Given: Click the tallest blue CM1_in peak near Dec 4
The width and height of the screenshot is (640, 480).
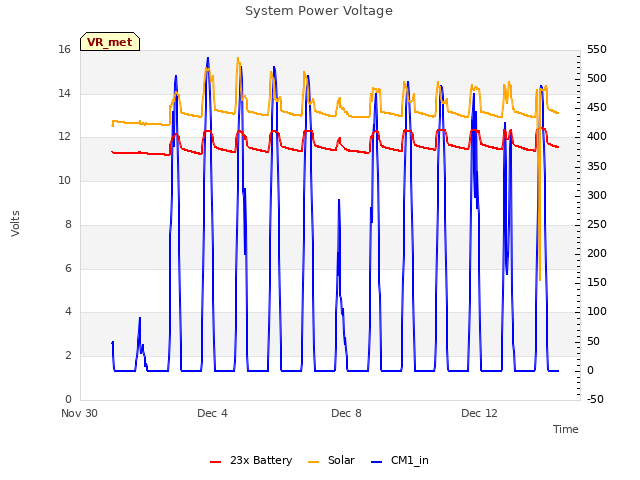Looking at the screenshot, I should pos(208,59).
